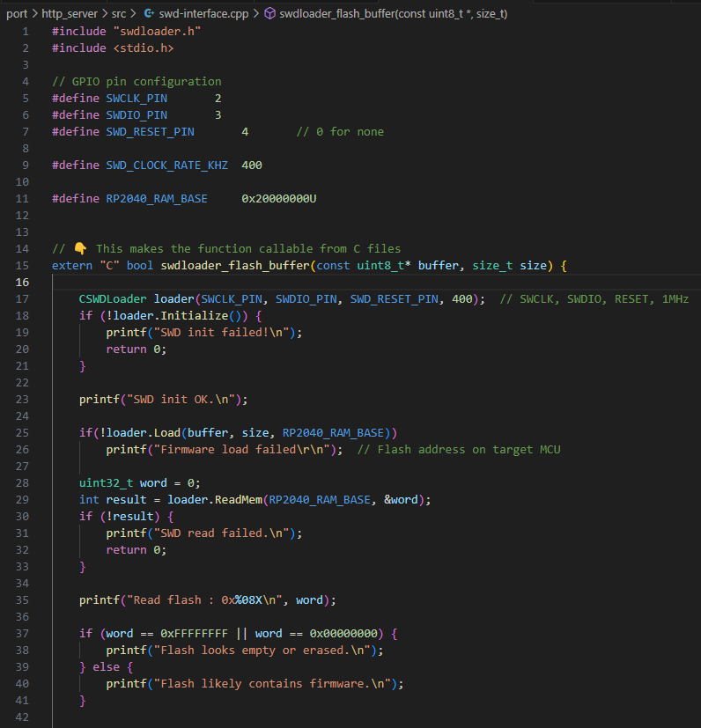The image size is (701, 728).
Task: Click the 'else' keyword on line 39
Action: click(106, 666)
